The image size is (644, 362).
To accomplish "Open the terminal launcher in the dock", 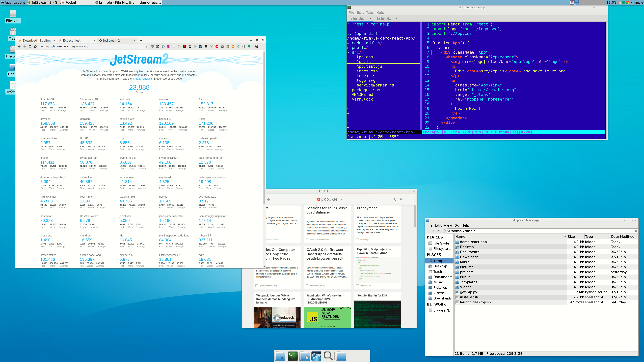I will tap(292, 356).
